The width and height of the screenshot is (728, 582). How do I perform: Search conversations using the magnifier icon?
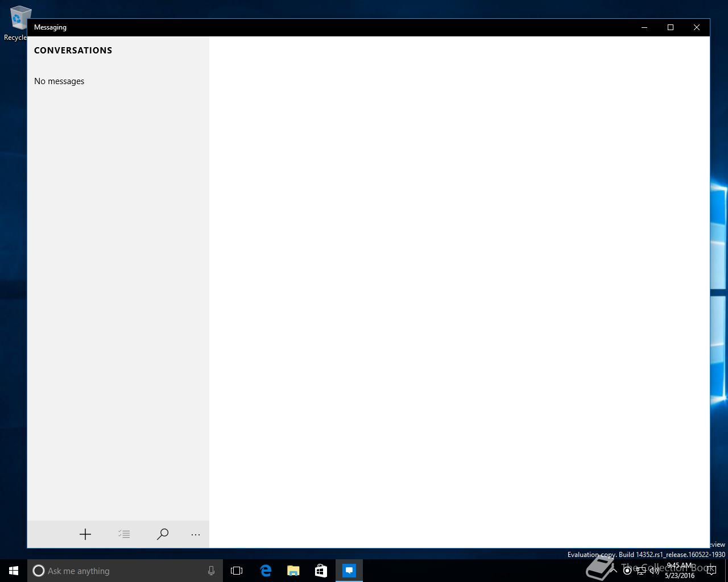click(163, 534)
